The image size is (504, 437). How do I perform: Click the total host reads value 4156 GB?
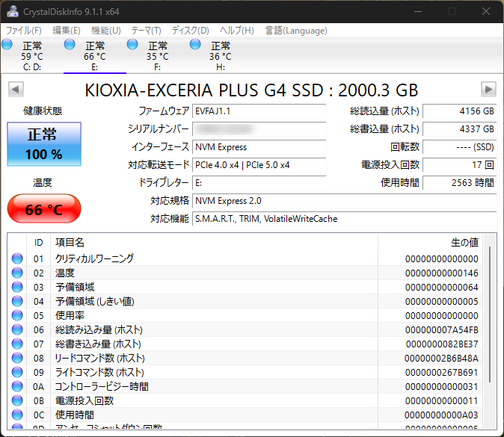click(460, 111)
